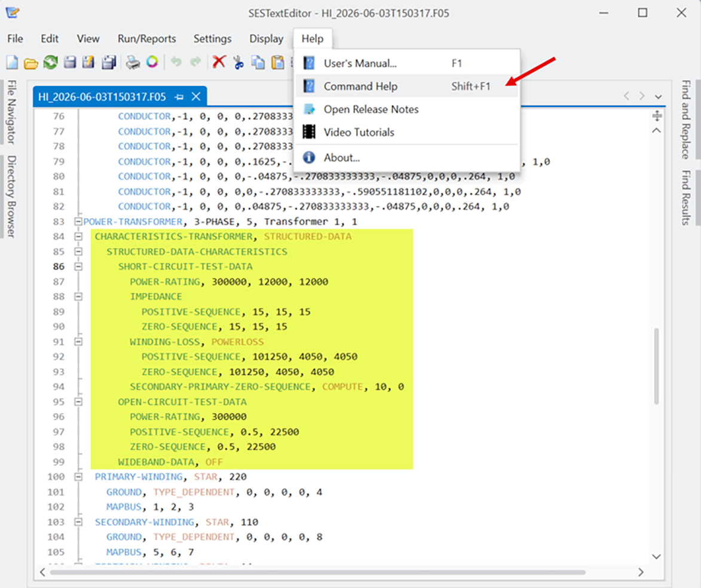Click the COMPUTE keyword on line 94
Viewport: 701px width, 588px height.
(342, 387)
